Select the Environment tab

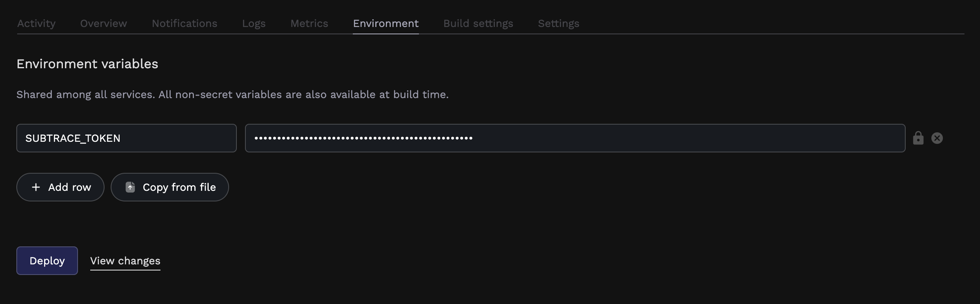point(386,24)
